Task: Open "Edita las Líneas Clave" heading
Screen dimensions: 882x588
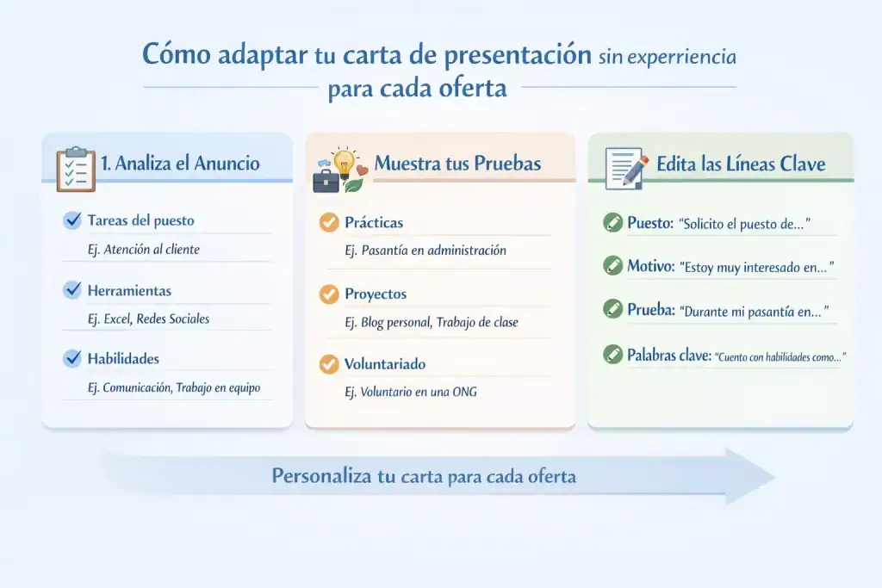Action: 742,163
